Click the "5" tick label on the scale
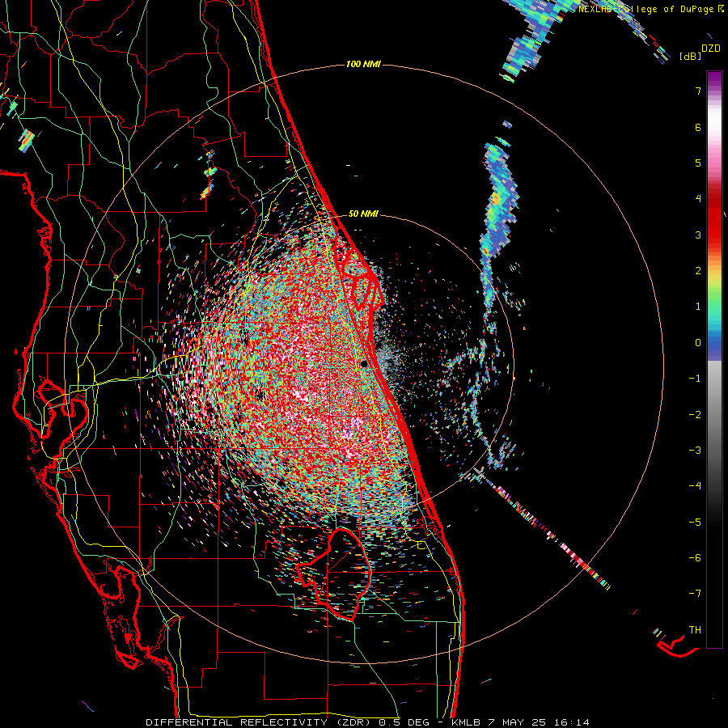Viewport: 728px width, 728px height. pos(698,163)
